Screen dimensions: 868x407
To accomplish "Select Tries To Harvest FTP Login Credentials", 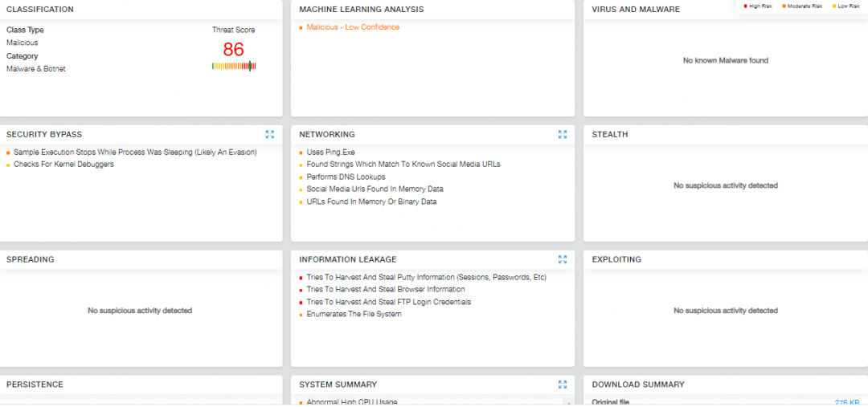I will [388, 302].
